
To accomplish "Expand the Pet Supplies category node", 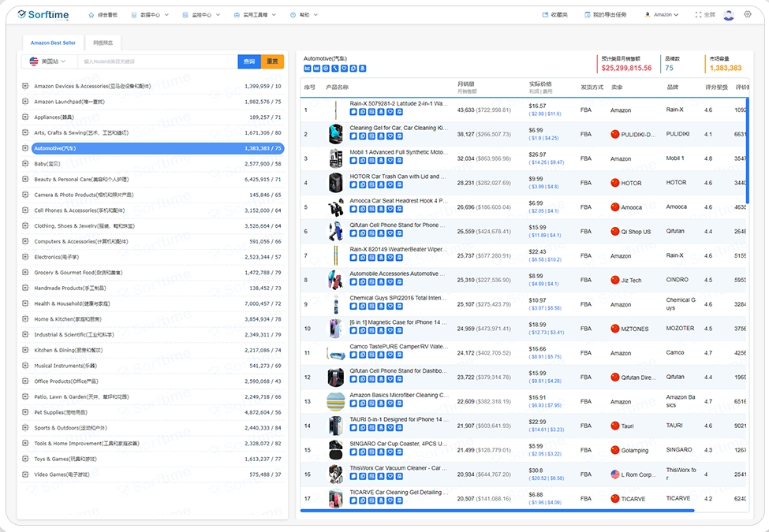I will 25,412.
